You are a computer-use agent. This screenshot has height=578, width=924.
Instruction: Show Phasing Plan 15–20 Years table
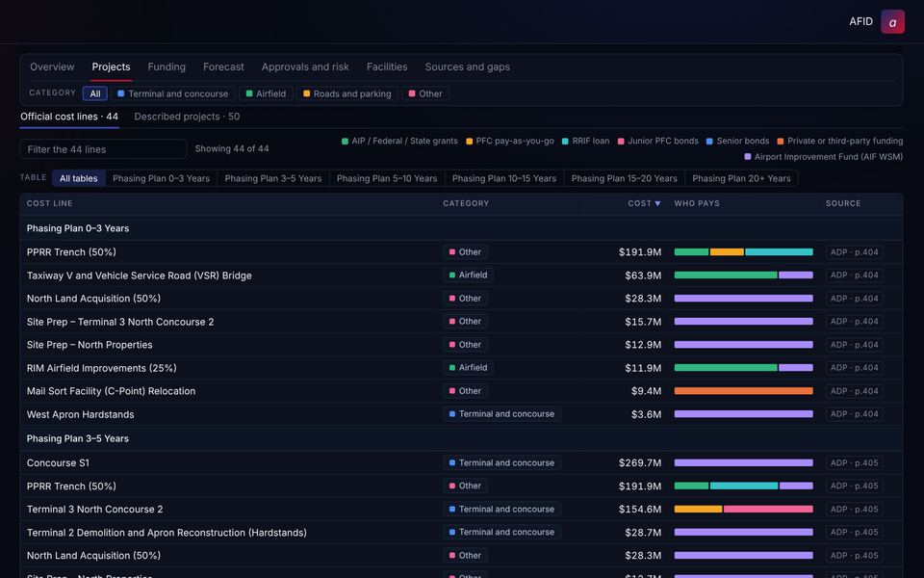coord(624,178)
